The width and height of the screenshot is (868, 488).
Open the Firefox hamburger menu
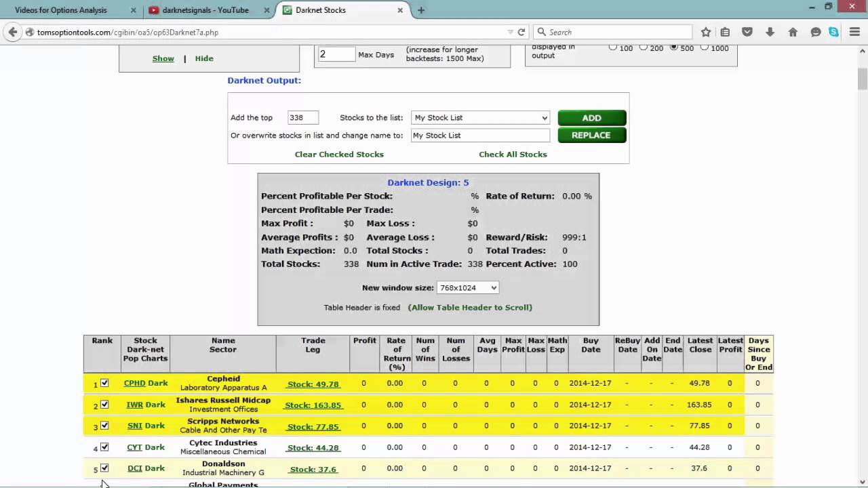pos(854,32)
